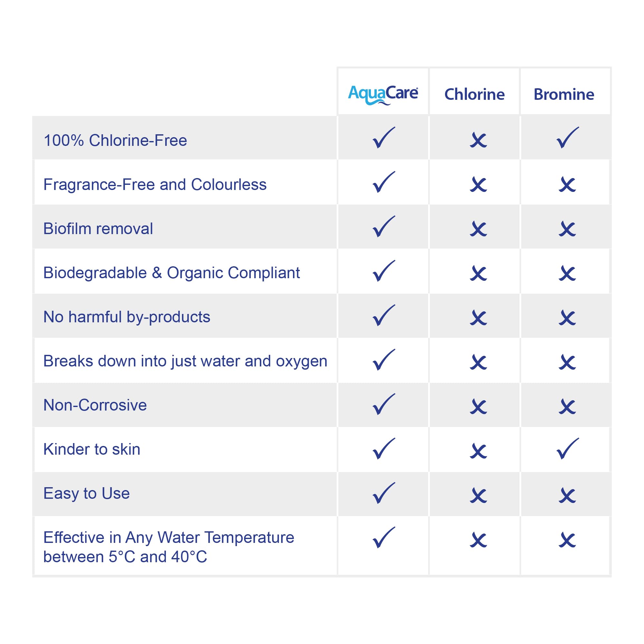The width and height of the screenshot is (644, 644).
Task: Click the AquaCare logo in header
Action: (383, 94)
